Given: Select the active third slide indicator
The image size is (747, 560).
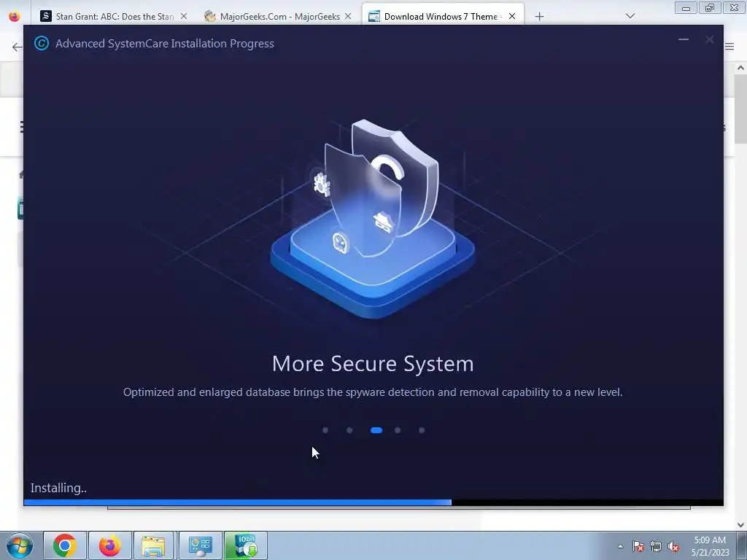Looking at the screenshot, I should (x=376, y=430).
